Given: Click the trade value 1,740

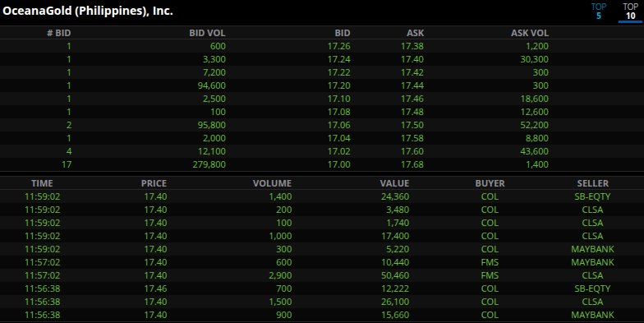Looking at the screenshot, I should tap(398, 223).
